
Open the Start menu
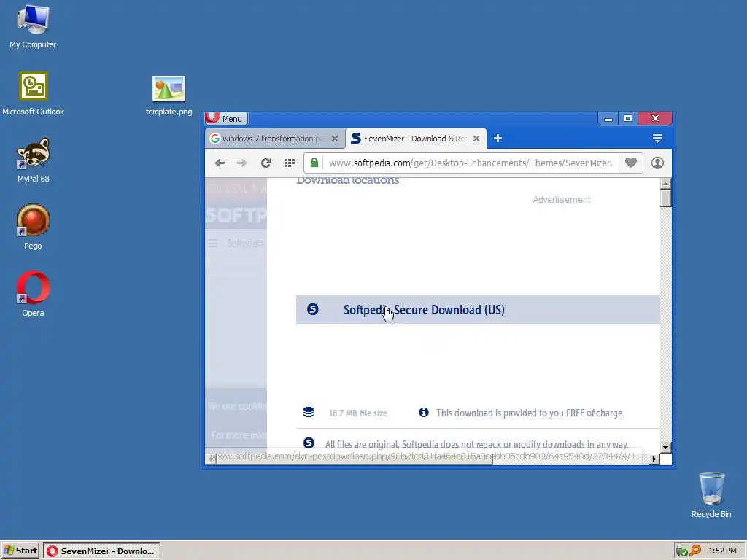20,551
